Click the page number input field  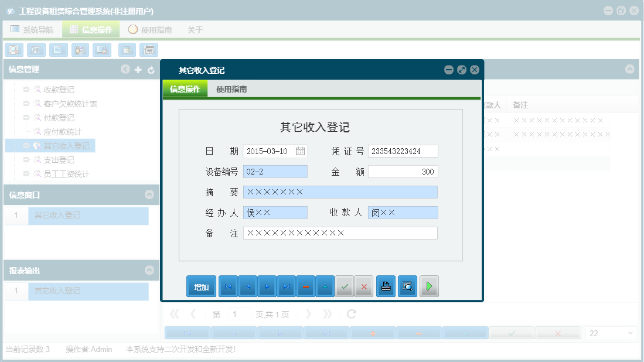click(x=239, y=313)
